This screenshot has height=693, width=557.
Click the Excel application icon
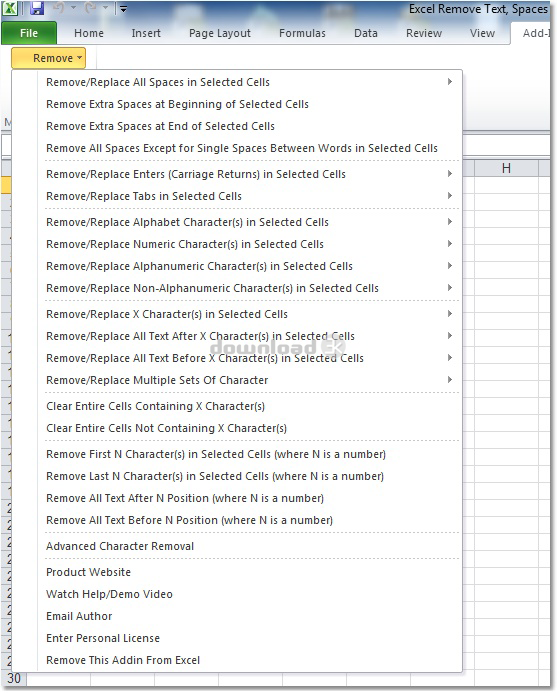10,8
